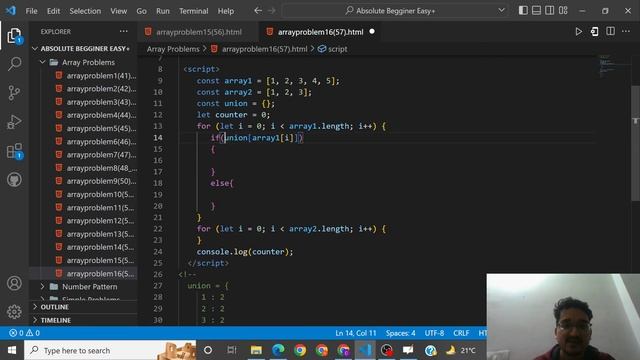Open the Help menu

(226, 11)
